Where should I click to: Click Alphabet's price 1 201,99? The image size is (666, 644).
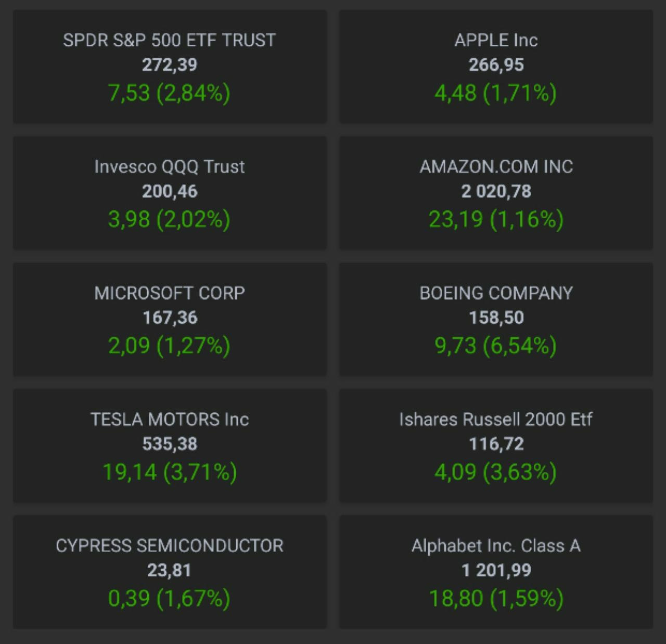click(x=496, y=570)
